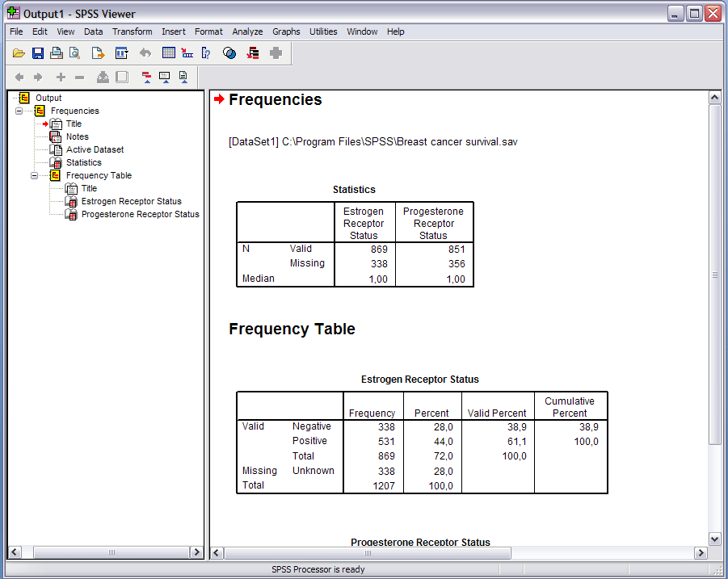Click scroll down arrow in output pane
Screen dimensions: 728x579
pos(714,539)
